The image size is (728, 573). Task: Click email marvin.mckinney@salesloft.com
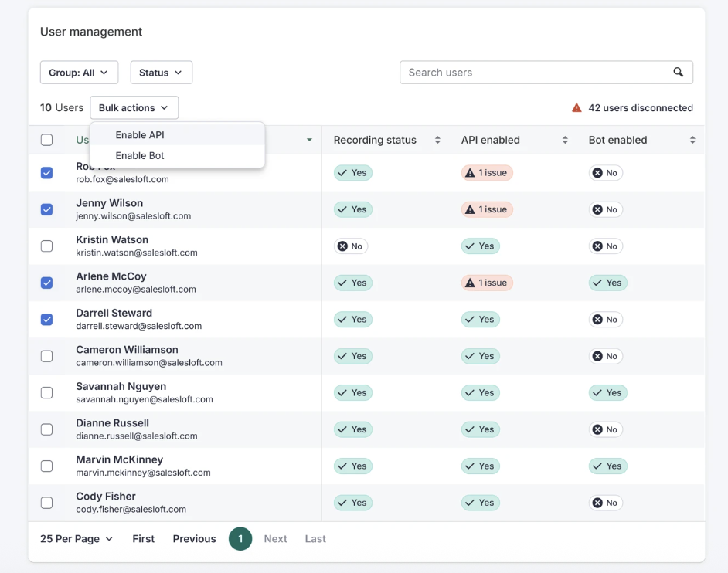(143, 473)
